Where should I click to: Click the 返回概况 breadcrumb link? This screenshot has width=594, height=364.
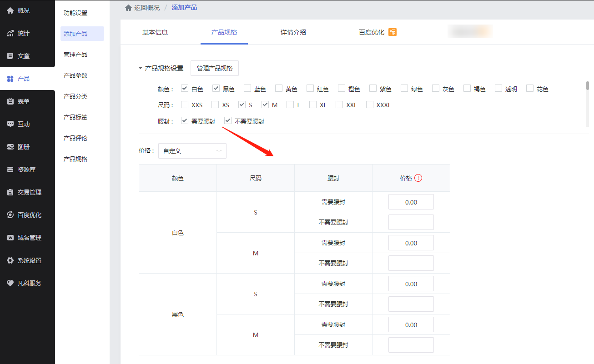pyautogui.click(x=147, y=8)
